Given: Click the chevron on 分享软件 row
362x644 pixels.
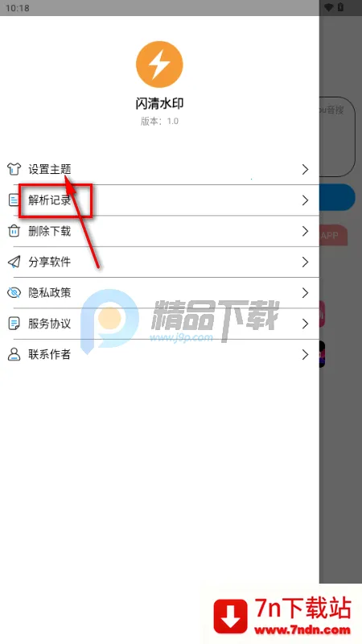Looking at the screenshot, I should point(305,262).
